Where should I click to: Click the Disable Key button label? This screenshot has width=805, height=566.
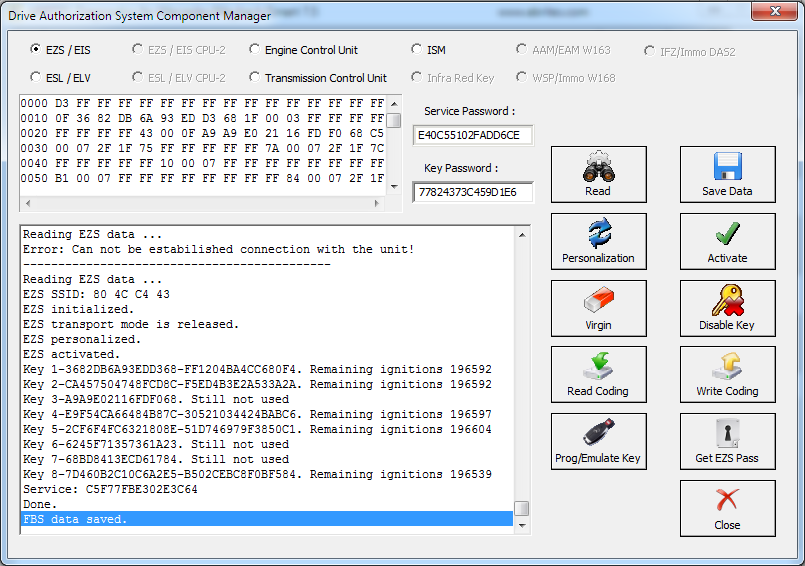(x=727, y=325)
